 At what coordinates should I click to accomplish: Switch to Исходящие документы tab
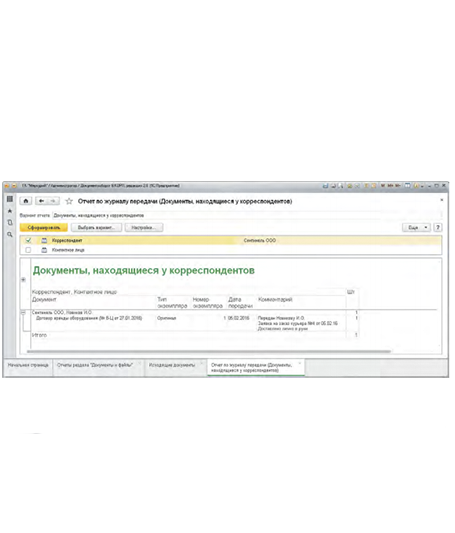point(172,365)
